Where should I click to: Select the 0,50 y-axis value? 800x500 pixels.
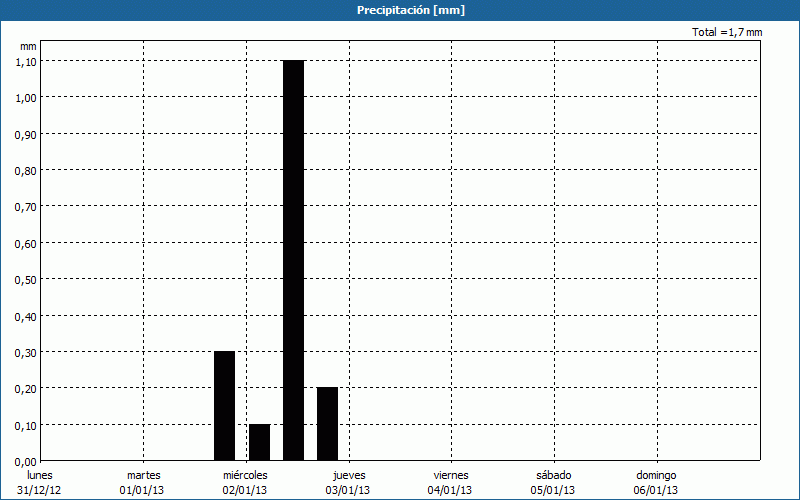[x=26, y=279]
